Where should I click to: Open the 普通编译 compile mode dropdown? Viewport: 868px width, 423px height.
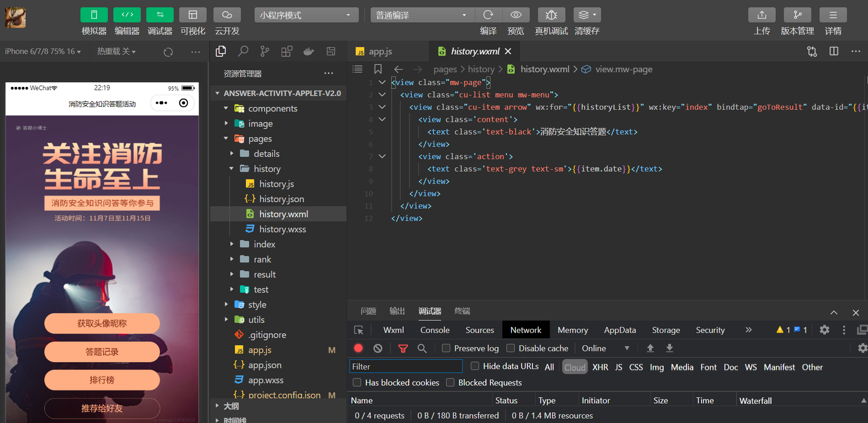click(421, 15)
